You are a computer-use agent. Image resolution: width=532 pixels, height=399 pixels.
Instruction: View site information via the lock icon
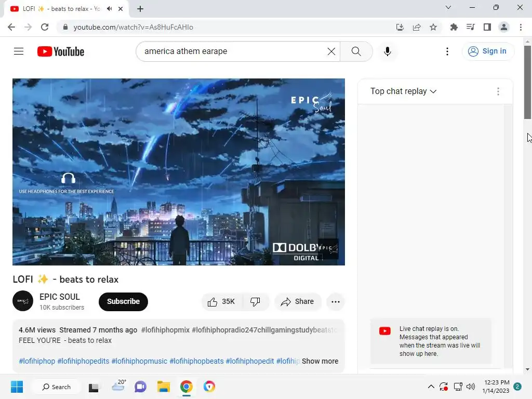(x=65, y=27)
